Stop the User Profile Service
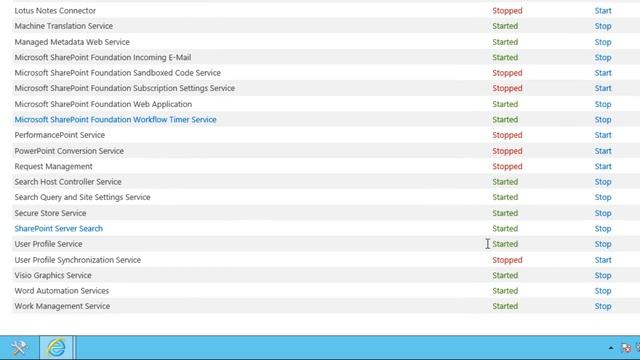Screen dimensions: 640x360 (x=603, y=244)
